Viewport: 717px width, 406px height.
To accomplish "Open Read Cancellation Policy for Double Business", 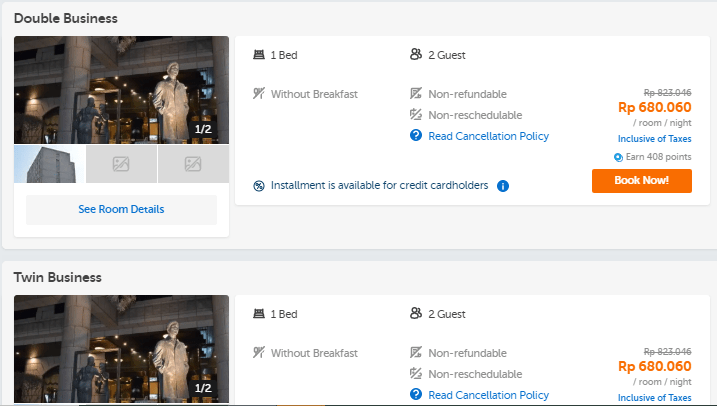I will (x=488, y=136).
